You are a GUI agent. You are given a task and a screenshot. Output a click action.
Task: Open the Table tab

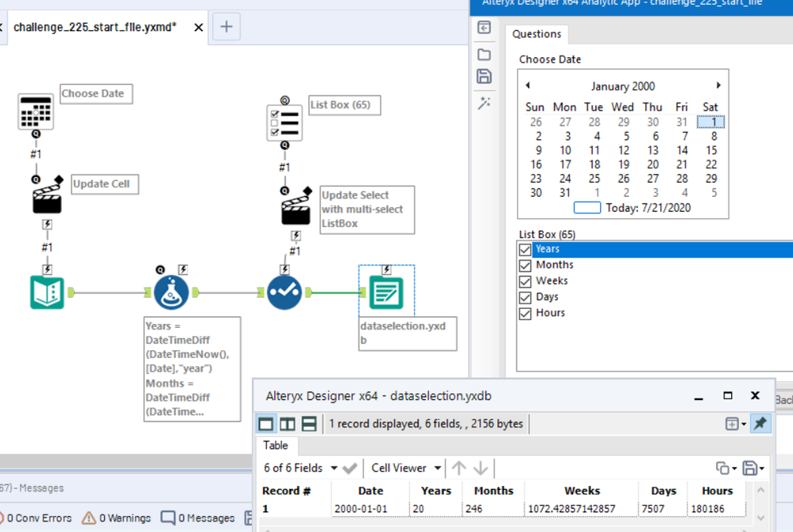tap(276, 445)
